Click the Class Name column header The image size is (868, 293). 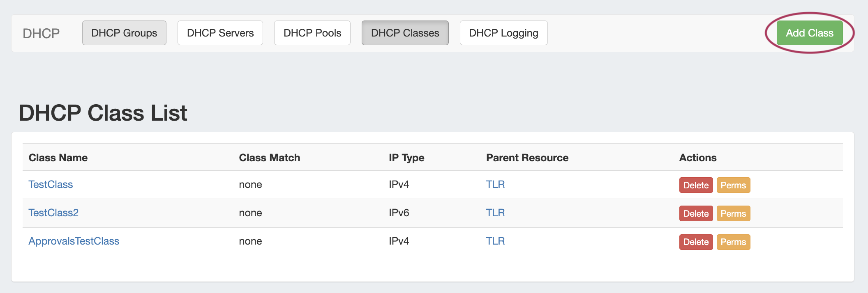(58, 158)
